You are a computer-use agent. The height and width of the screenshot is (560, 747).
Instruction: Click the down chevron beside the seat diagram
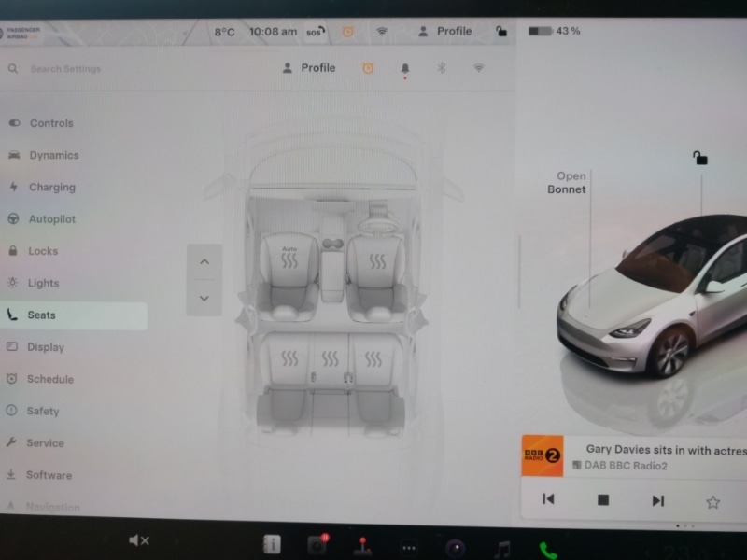[204, 299]
